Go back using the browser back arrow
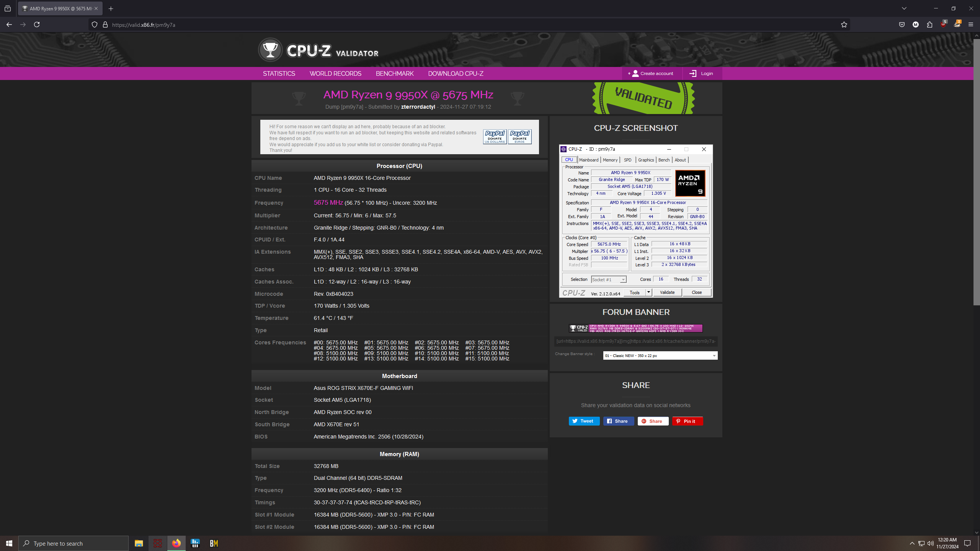 click(9, 24)
